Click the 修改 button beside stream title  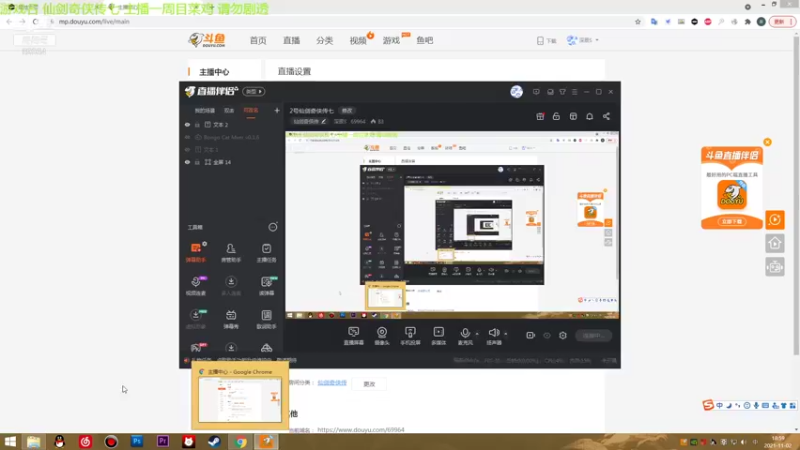pos(347,111)
